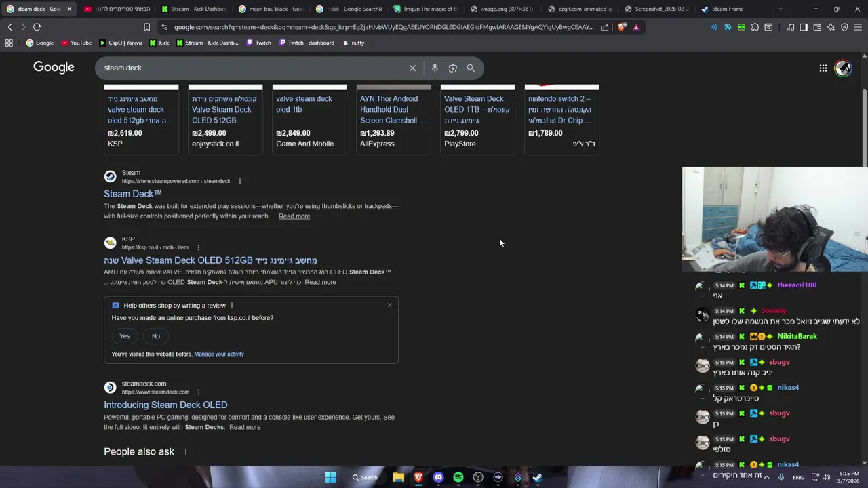Viewport: 868px width, 488px height.
Task: Open the Windows Start menu
Action: click(x=330, y=477)
